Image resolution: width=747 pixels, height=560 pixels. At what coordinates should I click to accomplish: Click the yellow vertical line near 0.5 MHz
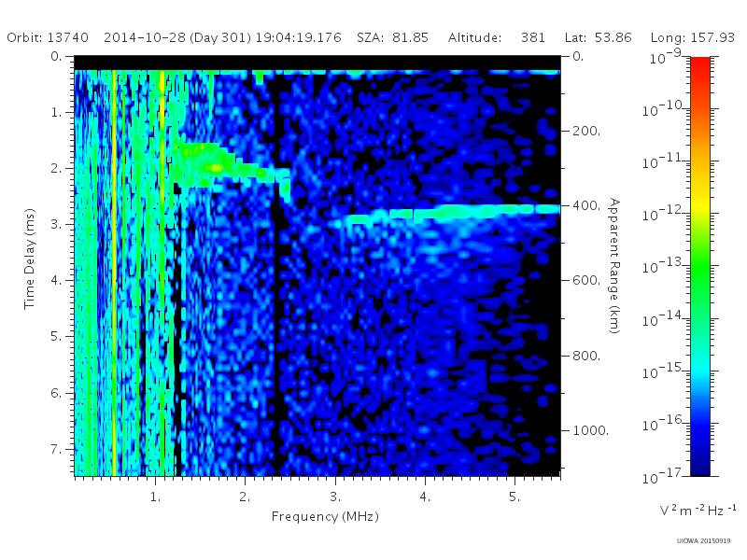pyautogui.click(x=114, y=273)
